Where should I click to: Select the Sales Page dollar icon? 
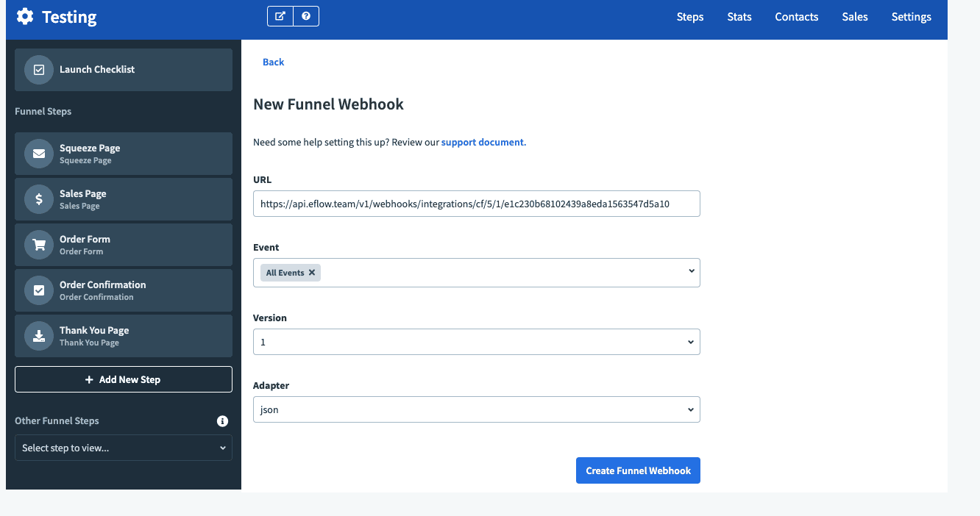click(39, 199)
